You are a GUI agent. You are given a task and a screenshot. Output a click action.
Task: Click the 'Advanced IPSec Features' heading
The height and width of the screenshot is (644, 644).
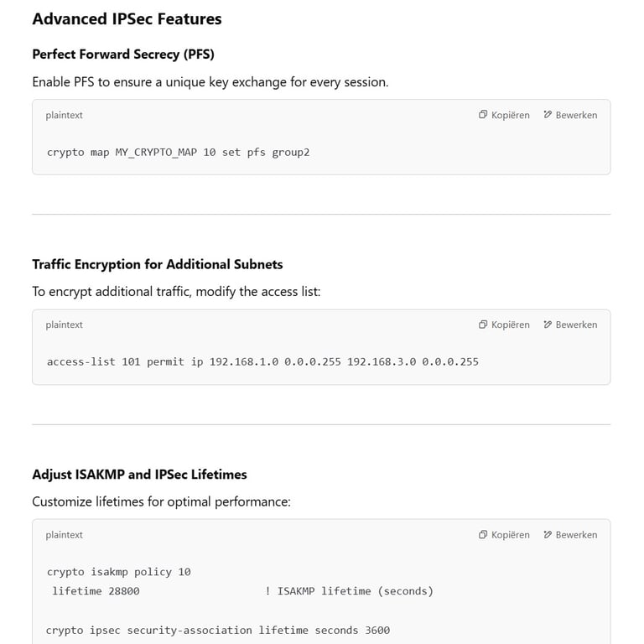[127, 19]
